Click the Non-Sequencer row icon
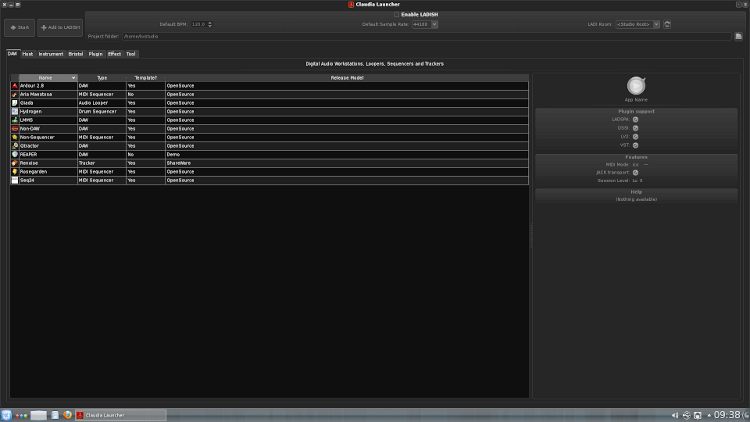The width and height of the screenshot is (750, 422). [x=15, y=137]
